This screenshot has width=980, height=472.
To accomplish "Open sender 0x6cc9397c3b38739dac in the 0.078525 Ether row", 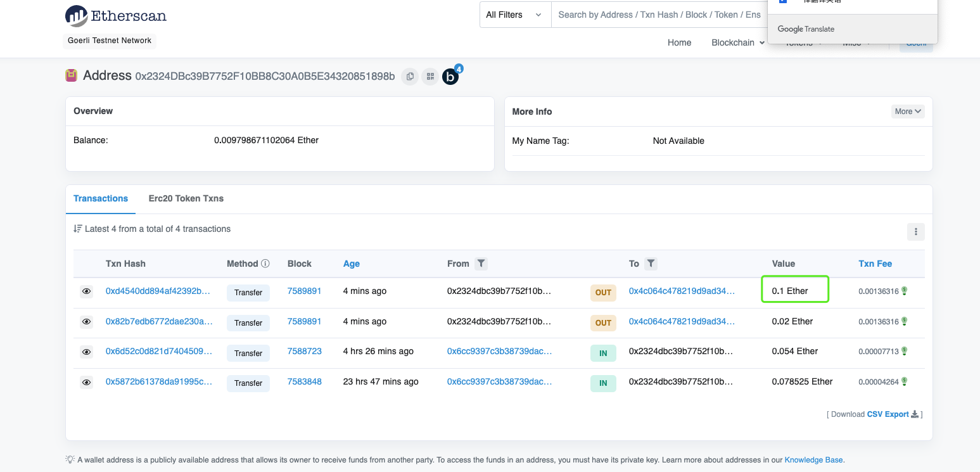I will [x=499, y=381].
